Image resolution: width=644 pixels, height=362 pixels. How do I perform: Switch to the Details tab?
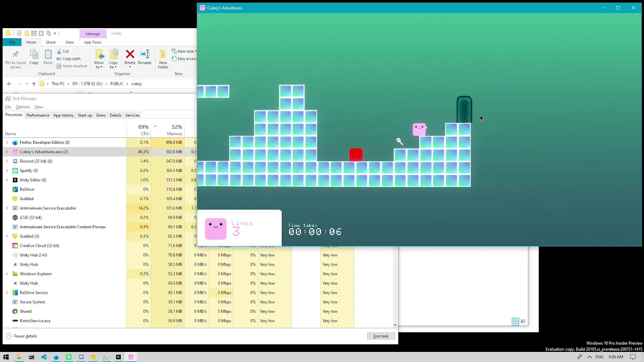tap(116, 115)
